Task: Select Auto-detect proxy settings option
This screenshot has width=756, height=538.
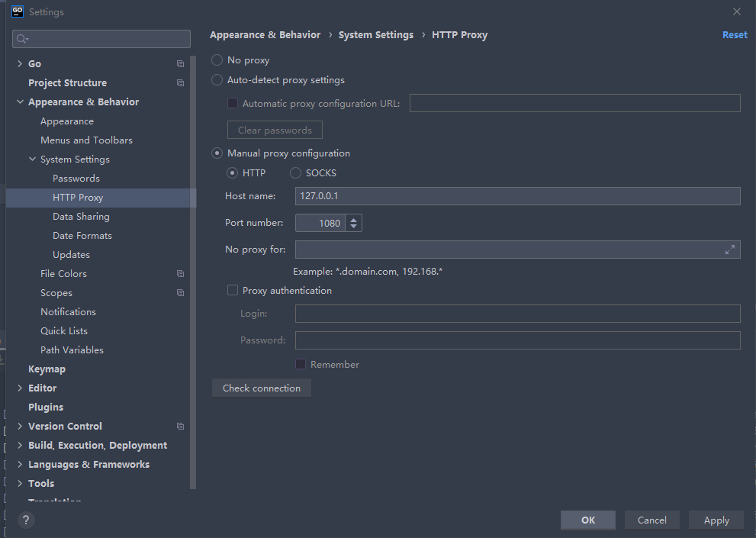Action: [217, 79]
